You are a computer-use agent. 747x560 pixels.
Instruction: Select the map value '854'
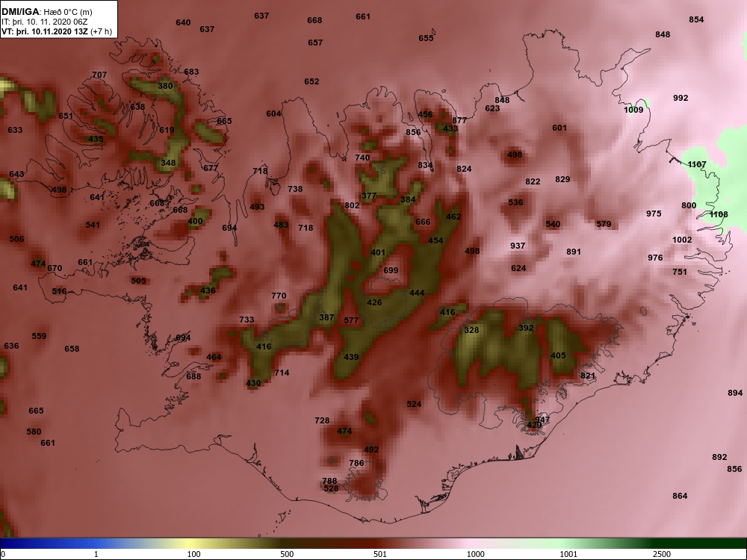coord(696,19)
